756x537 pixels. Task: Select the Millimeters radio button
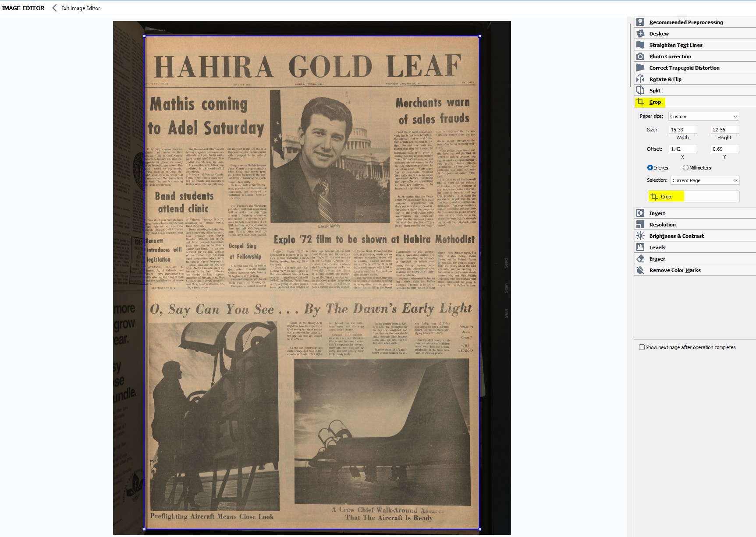[685, 168]
